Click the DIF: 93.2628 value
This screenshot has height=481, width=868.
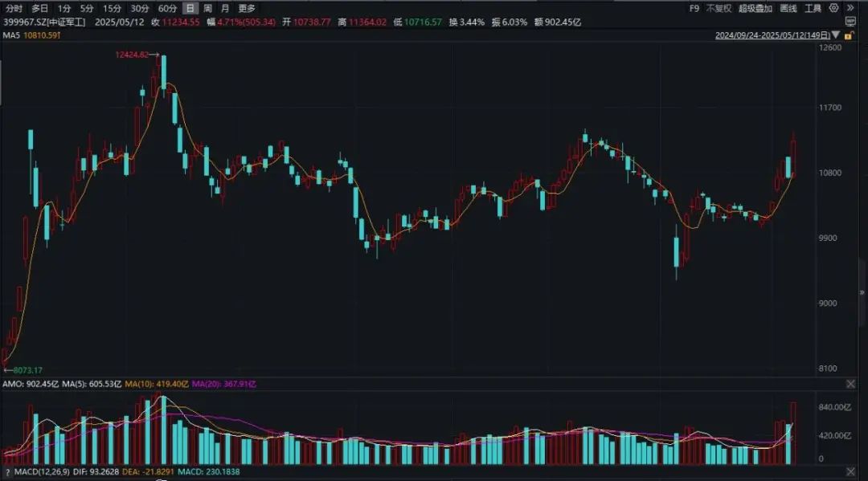[x=96, y=471]
